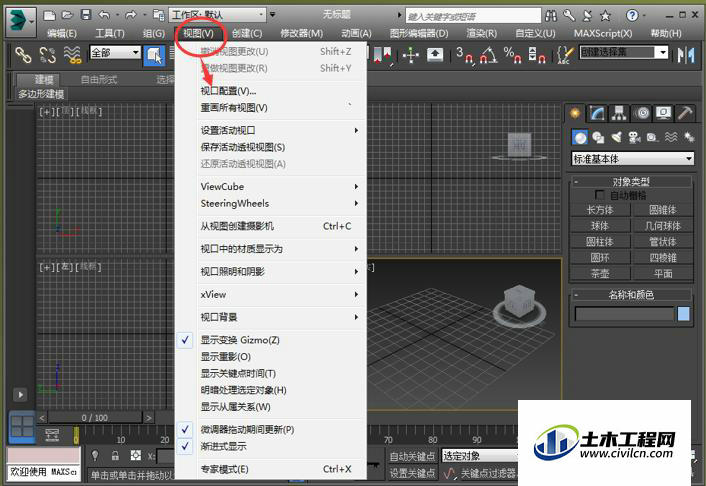Click the New Scene file icon
Viewport: 706px width, 486px height.
point(49,16)
